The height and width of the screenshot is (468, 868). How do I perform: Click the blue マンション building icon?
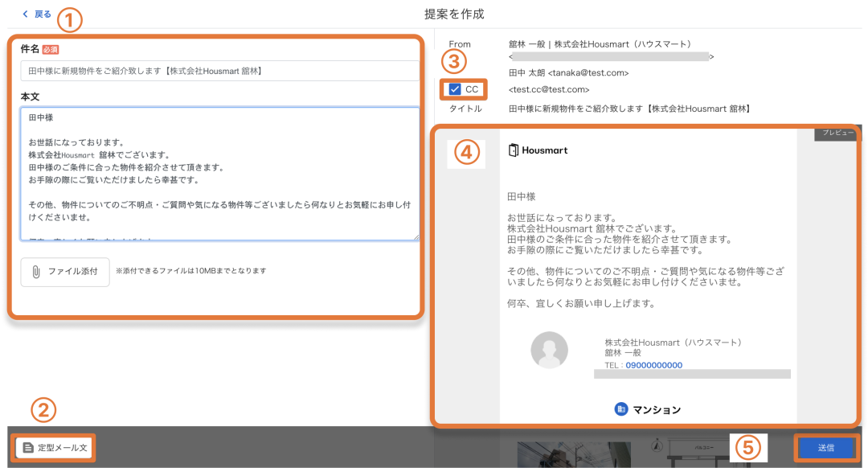click(621, 409)
